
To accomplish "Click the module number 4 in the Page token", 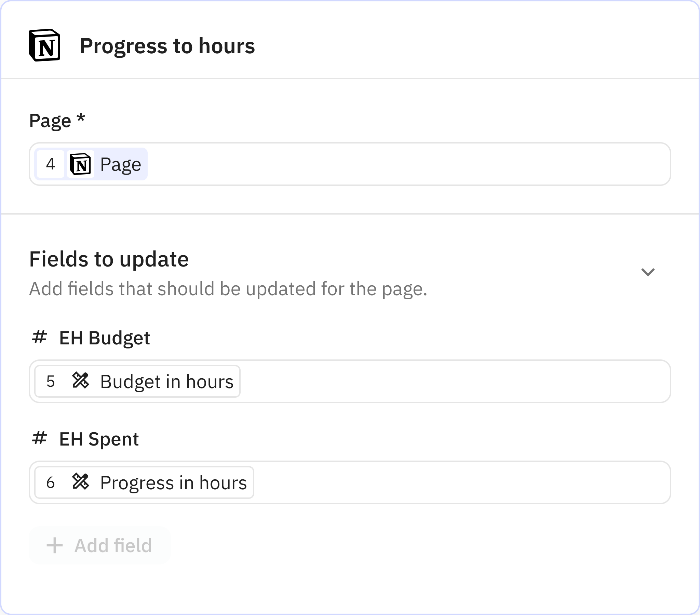I will click(x=51, y=164).
